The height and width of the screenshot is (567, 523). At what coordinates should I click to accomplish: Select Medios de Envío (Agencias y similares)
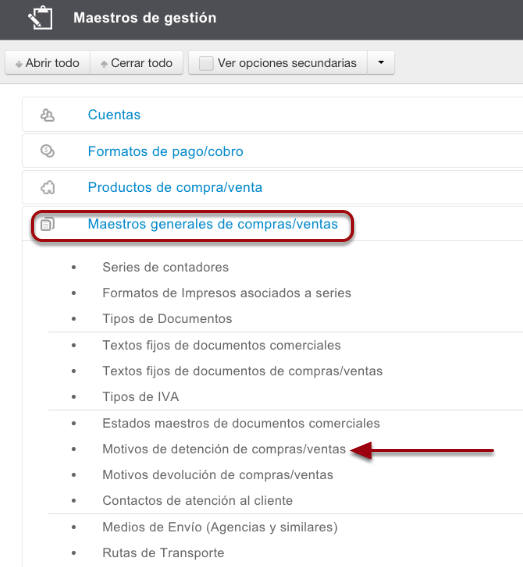point(220,527)
